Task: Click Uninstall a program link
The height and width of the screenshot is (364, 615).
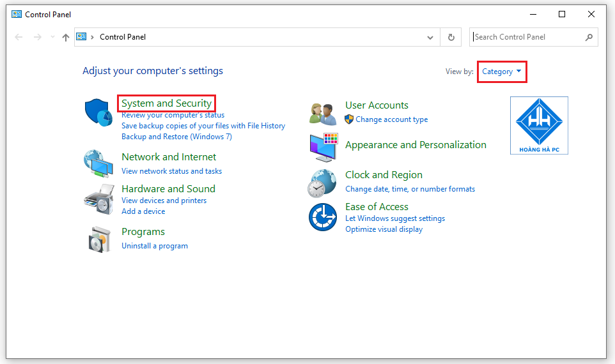Action: (155, 246)
